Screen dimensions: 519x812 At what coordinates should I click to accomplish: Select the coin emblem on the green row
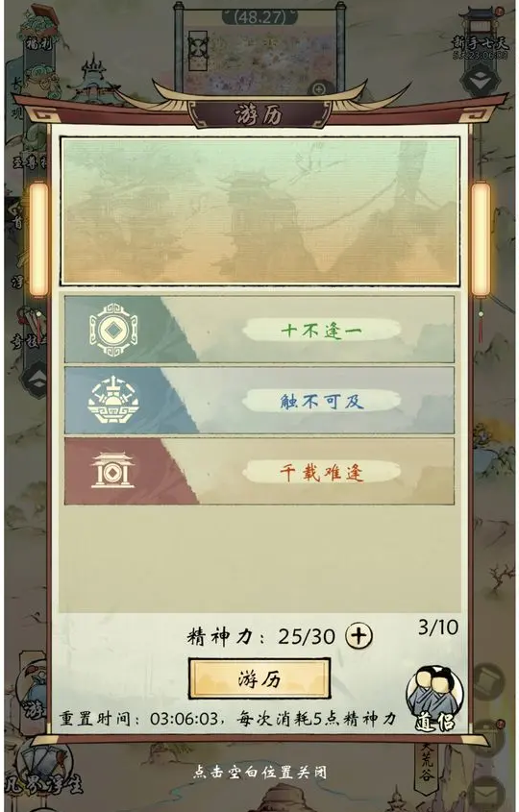pos(113,330)
